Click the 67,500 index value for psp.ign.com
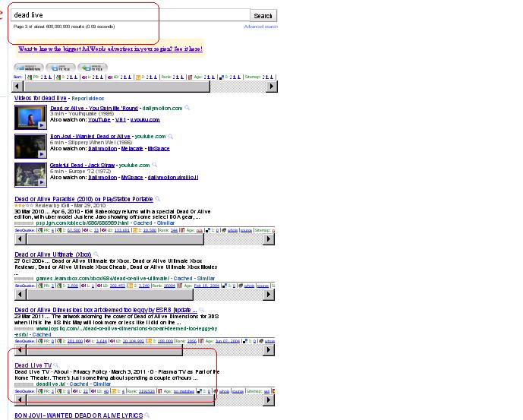Image resolution: width=523 pixels, height=420 pixels. 74,230
